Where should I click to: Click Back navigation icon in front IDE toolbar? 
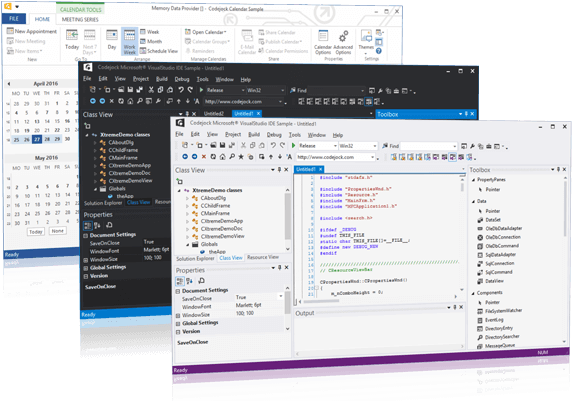(185, 157)
